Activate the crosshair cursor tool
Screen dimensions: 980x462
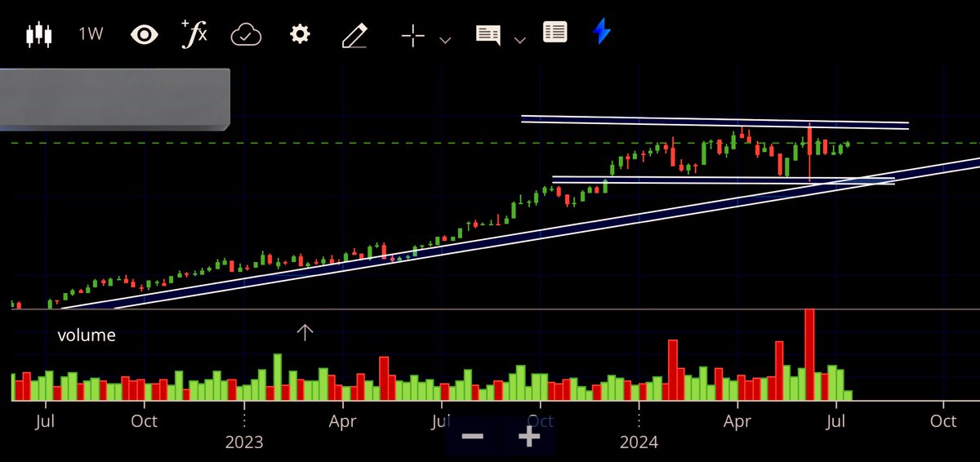tap(413, 34)
